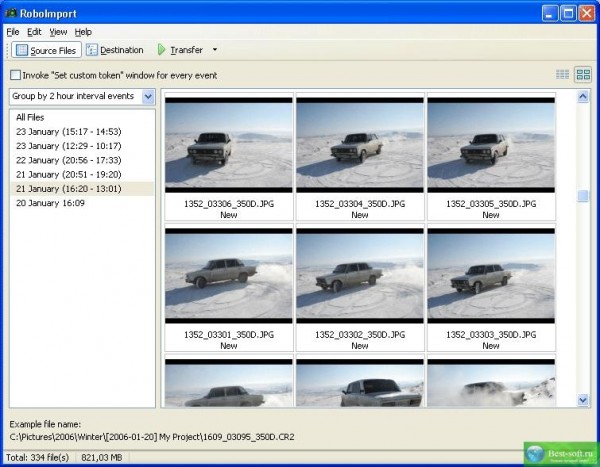This screenshot has width=600, height=467.
Task: Open the Source Files view
Action: coord(46,50)
